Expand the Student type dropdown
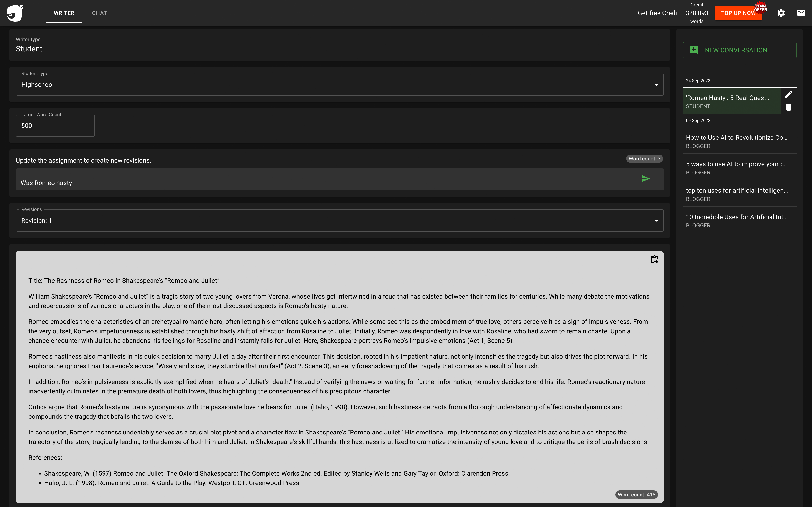812x507 pixels. (340, 85)
